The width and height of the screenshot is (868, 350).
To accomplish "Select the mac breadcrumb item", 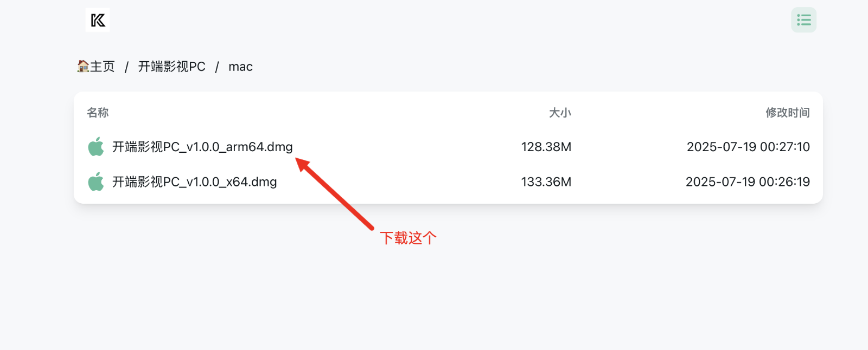I will [x=240, y=67].
